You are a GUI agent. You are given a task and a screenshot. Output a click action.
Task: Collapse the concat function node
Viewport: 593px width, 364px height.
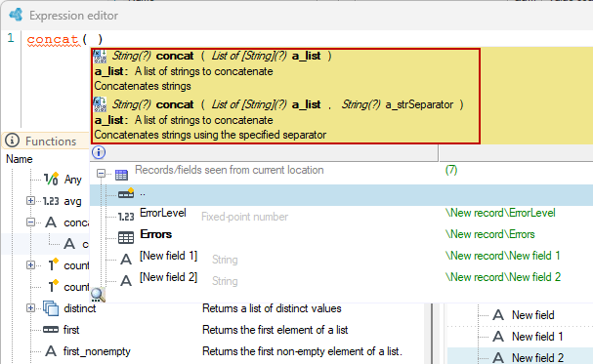pyautogui.click(x=30, y=222)
